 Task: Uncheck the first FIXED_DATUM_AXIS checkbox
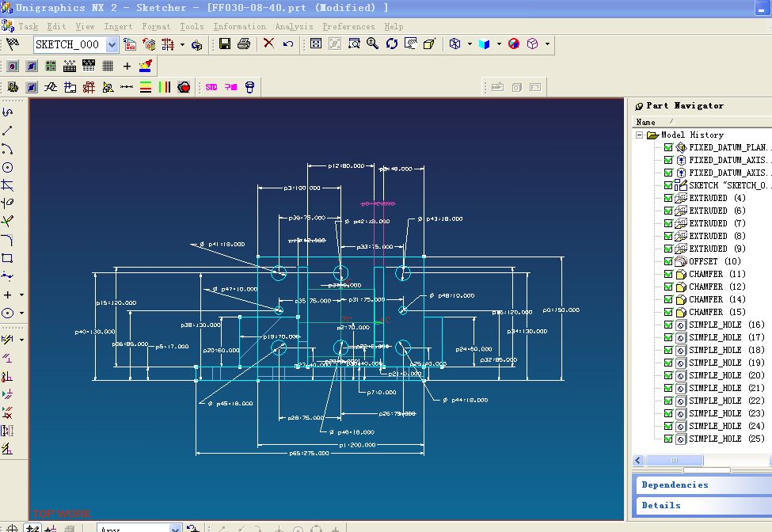tap(668, 160)
